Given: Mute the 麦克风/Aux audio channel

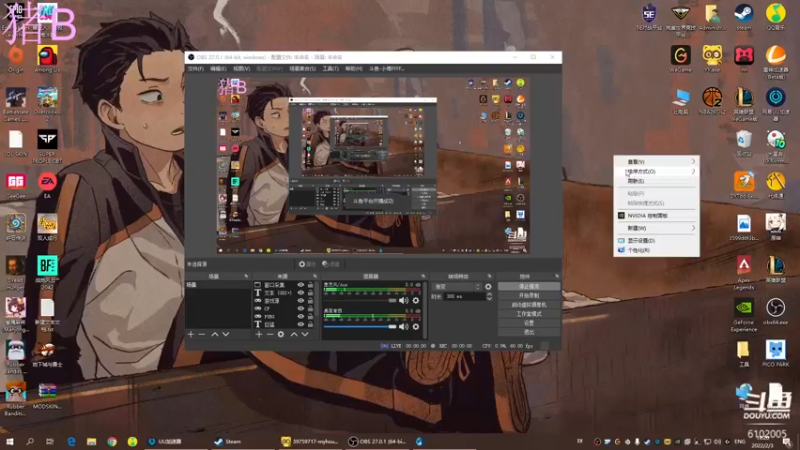Looking at the screenshot, I should click(x=404, y=301).
